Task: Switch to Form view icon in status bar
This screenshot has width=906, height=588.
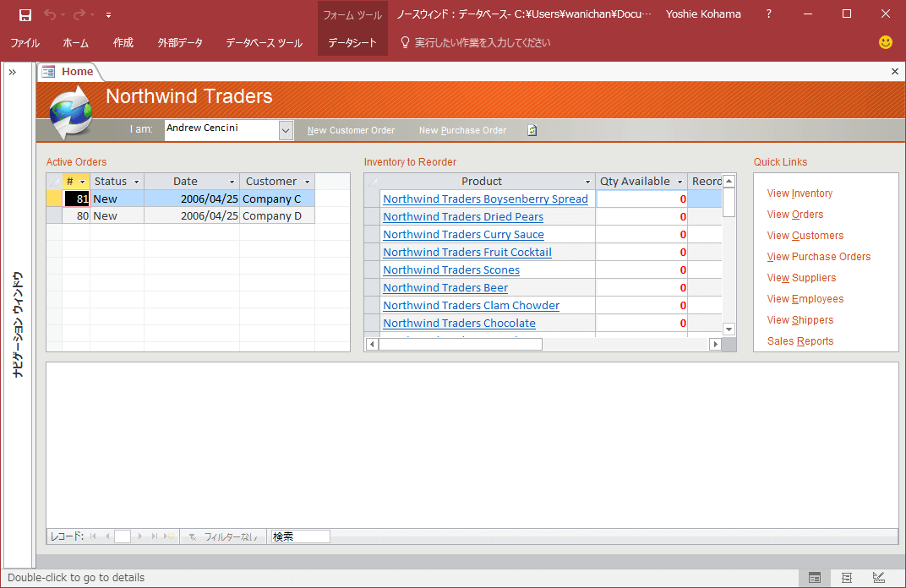Action: tap(815, 578)
